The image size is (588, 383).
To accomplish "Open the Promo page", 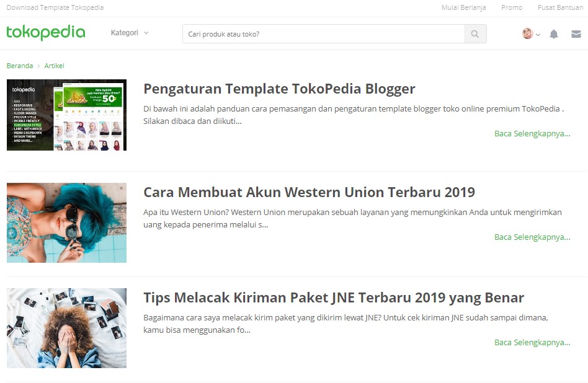I will [511, 8].
